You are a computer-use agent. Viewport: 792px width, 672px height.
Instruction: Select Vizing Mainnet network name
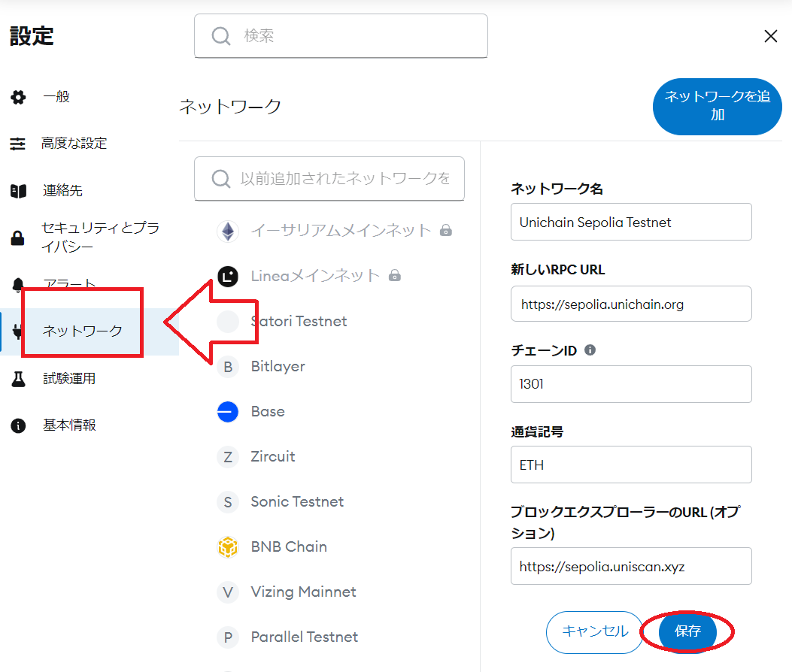304,592
